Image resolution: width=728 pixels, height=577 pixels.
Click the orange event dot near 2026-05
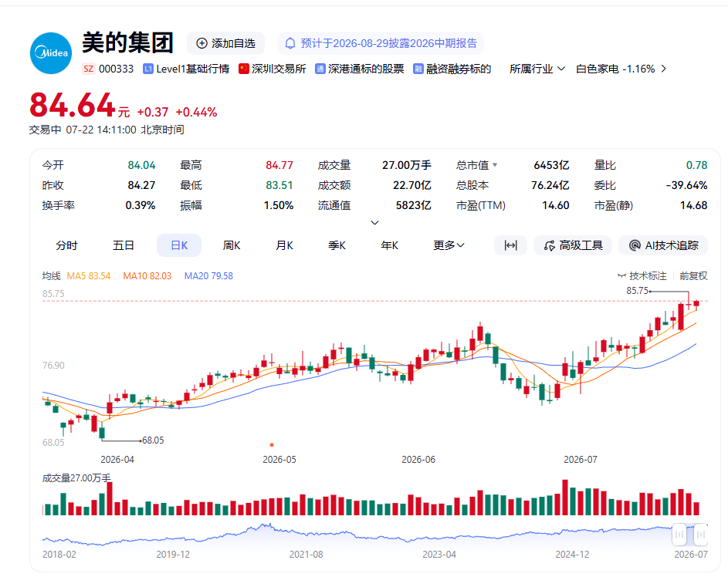pos(272,445)
